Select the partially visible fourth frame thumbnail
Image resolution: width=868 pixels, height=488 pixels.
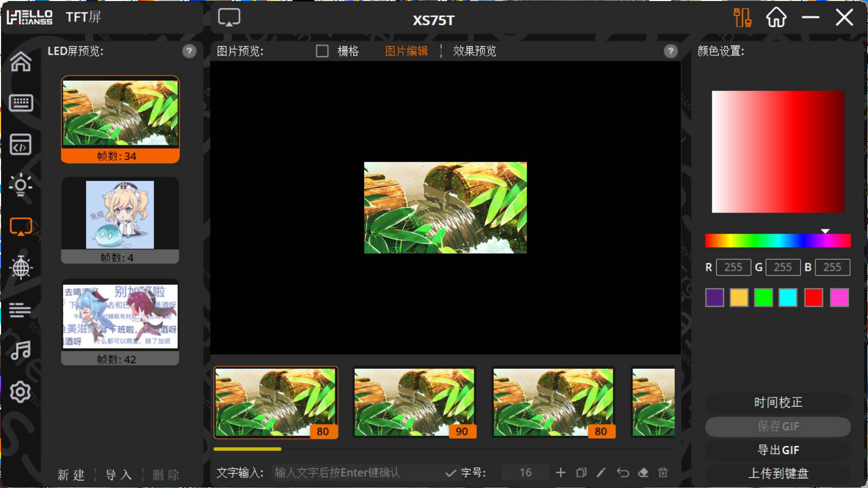tap(654, 402)
